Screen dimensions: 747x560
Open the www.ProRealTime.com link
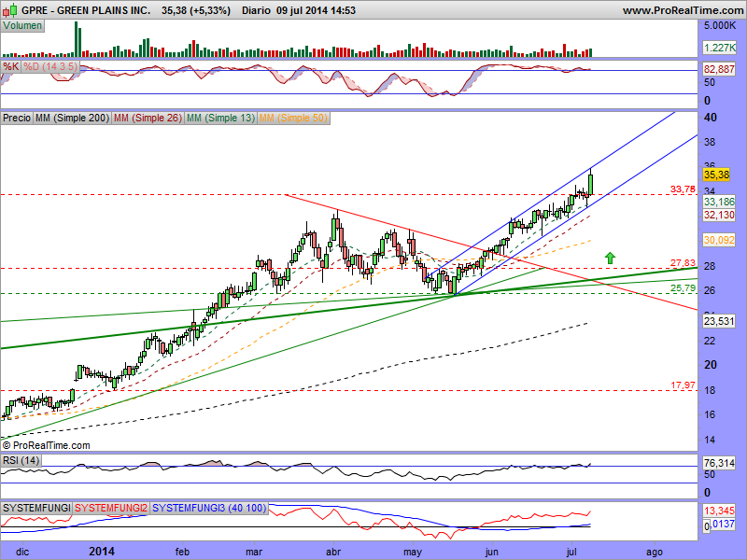point(683,10)
